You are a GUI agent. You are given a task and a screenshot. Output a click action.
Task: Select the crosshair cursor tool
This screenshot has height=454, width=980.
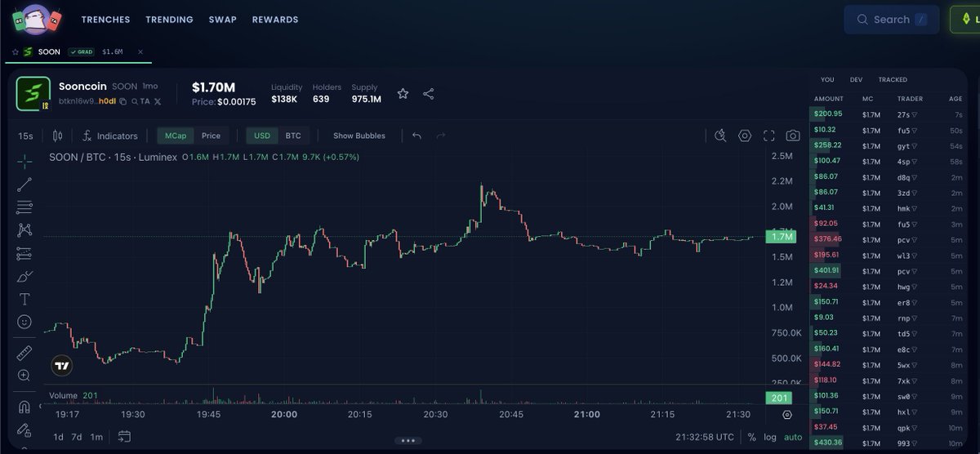[24, 161]
